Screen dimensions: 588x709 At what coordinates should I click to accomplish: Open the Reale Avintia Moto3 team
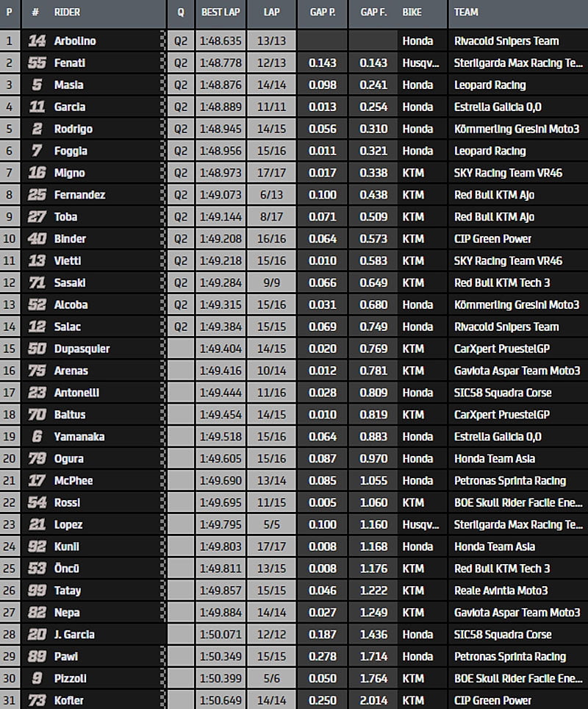tap(501, 591)
